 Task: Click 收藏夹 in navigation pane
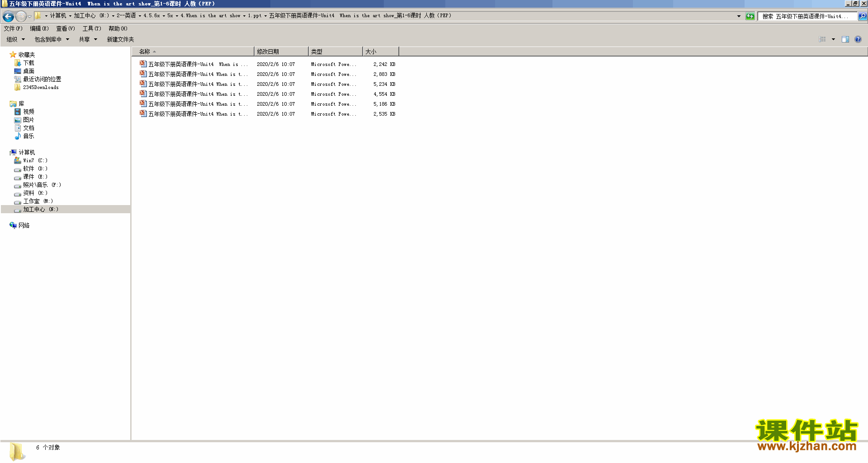27,55
